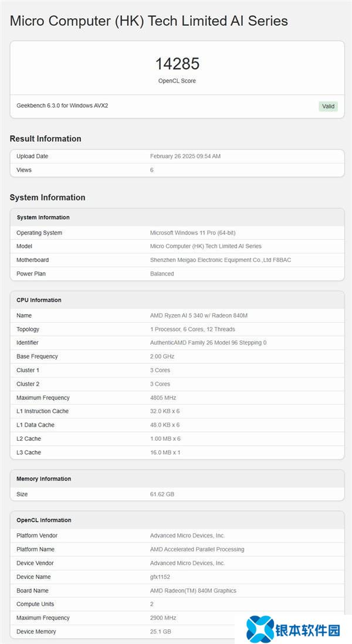Click the page title Micro Computer AI Series

(x=149, y=21)
